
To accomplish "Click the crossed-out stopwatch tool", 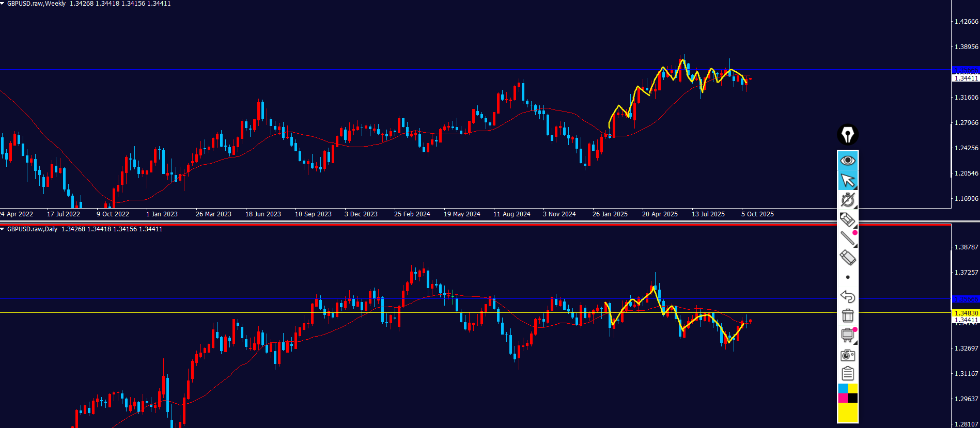I will click(847, 200).
